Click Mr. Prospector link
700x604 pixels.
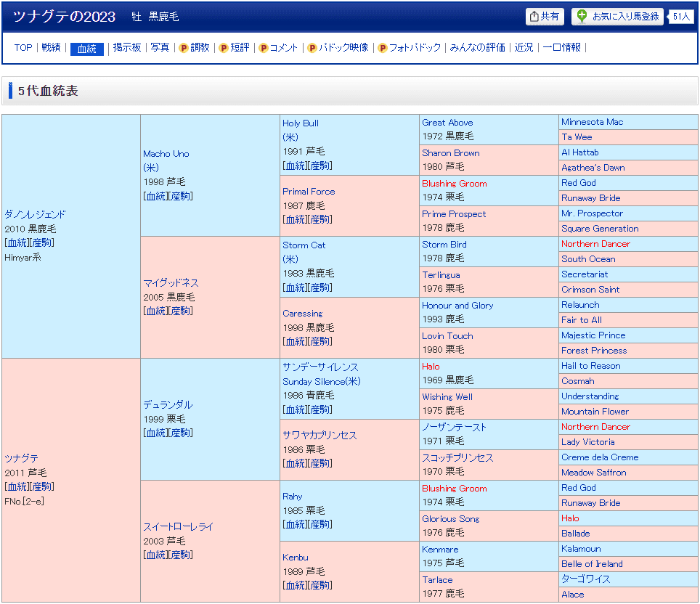click(x=592, y=213)
